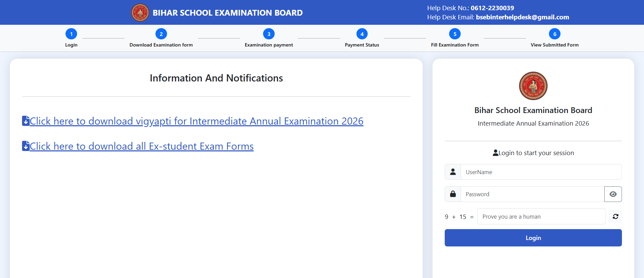Click the download icon before Ex-student forms link
The width and height of the screenshot is (644, 278).
coord(26,146)
